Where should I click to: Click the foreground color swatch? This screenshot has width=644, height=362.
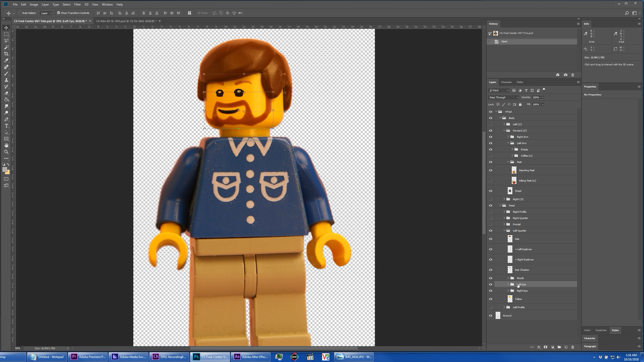[x=5, y=169]
